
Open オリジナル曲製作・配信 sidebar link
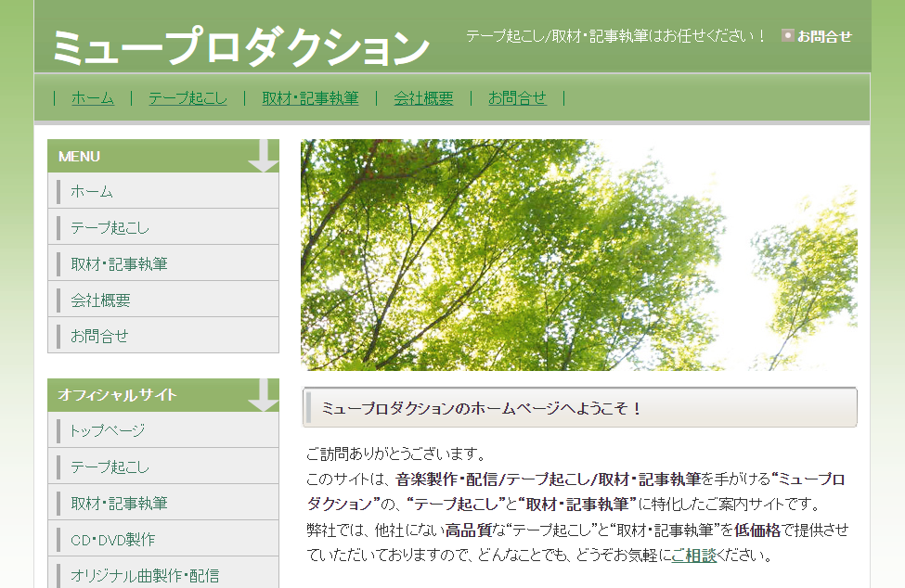(x=145, y=576)
